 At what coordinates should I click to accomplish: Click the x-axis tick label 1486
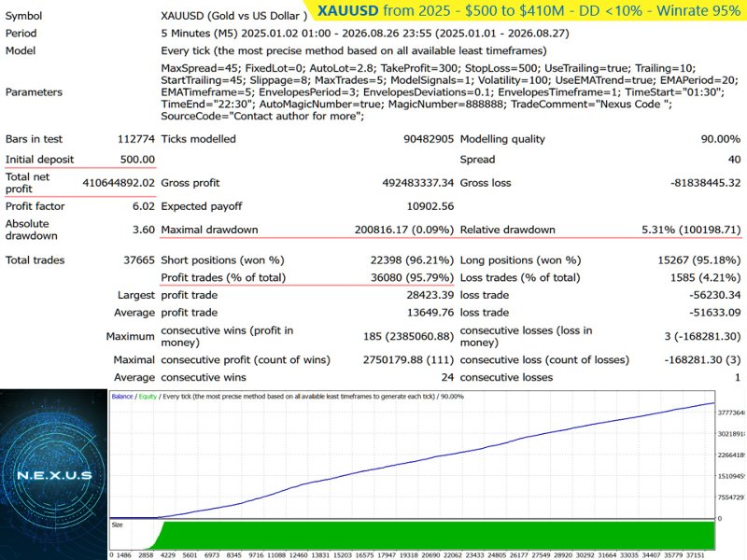point(124,555)
